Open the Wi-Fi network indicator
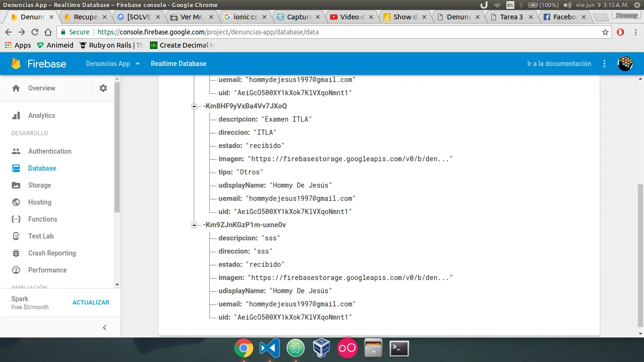644x362 pixels. click(497, 5)
